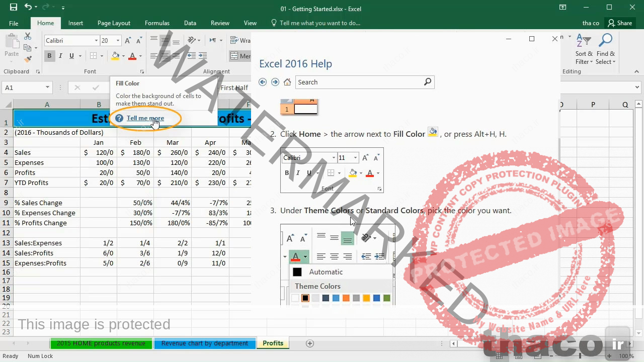This screenshot has height=362, width=644.
Task: Increase font size with larger A icon
Action: pyautogui.click(x=128, y=41)
